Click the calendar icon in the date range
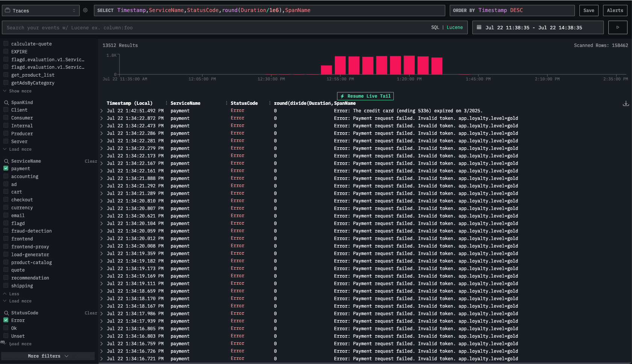 (x=479, y=27)
